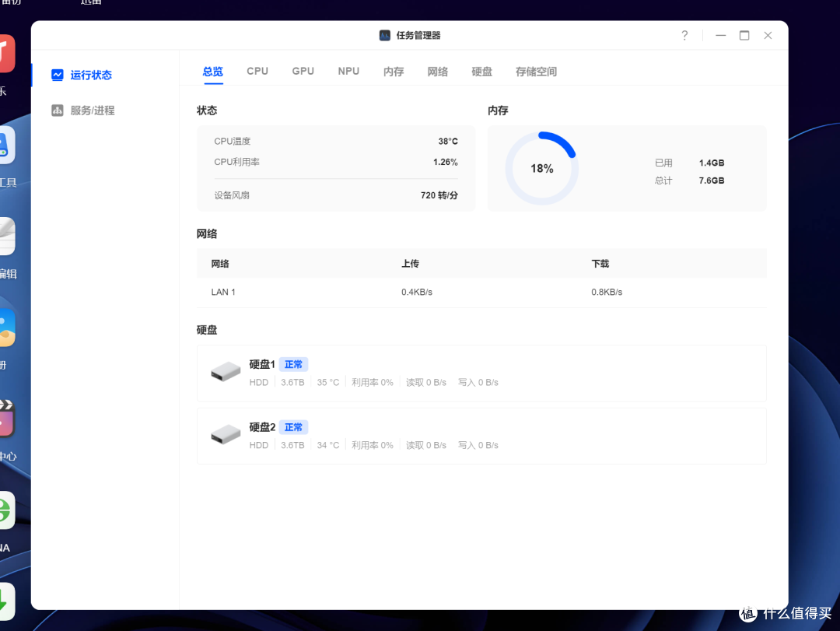Click the 硬盘2 name label
840x631 pixels.
point(262,427)
